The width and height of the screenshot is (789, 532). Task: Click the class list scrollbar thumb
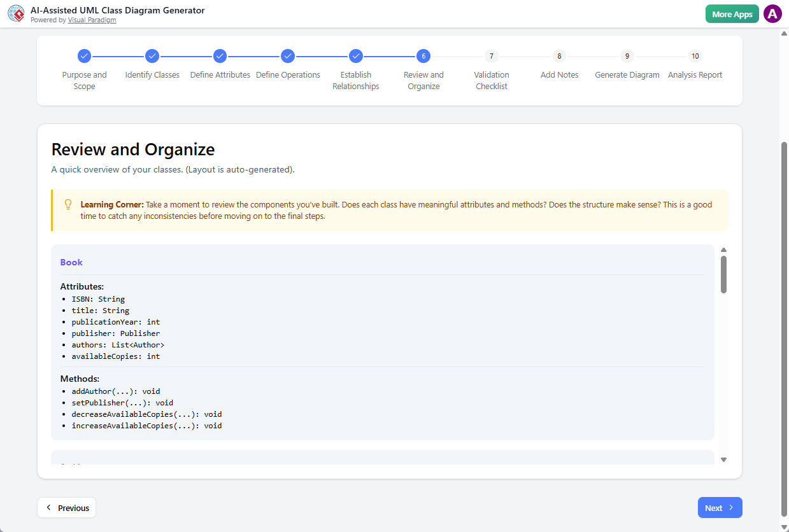pyautogui.click(x=723, y=274)
